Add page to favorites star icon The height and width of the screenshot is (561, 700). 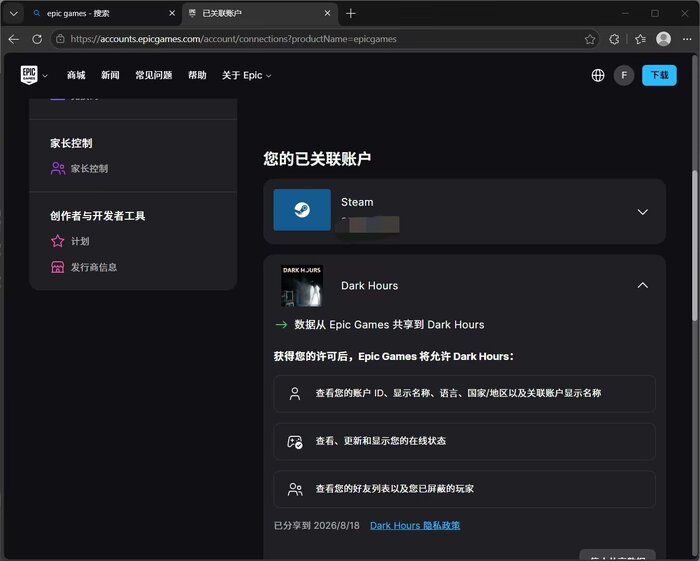[x=590, y=39]
